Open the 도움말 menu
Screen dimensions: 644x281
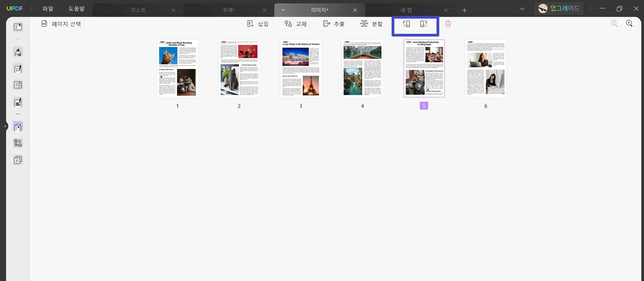[77, 9]
